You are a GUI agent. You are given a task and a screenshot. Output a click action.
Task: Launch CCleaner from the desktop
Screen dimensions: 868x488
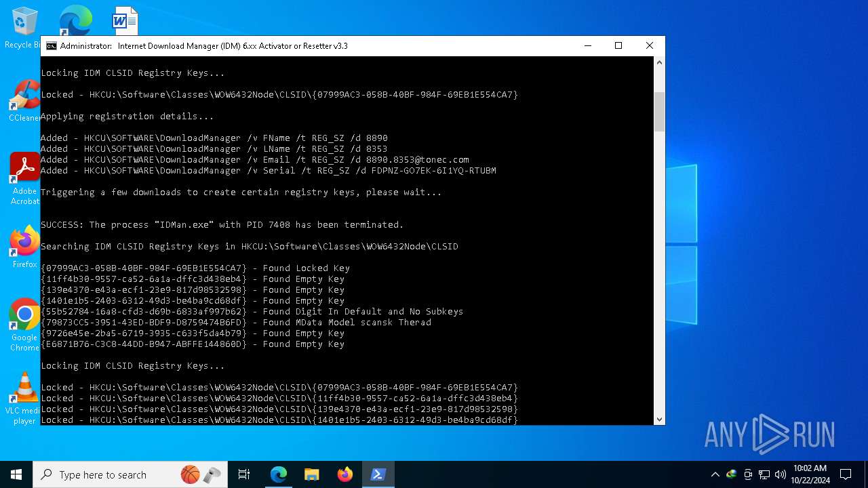pyautogui.click(x=24, y=102)
